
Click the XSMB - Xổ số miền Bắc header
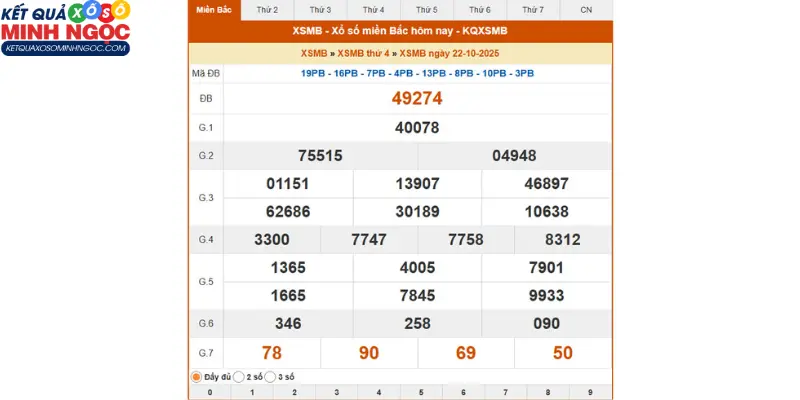pos(400,31)
